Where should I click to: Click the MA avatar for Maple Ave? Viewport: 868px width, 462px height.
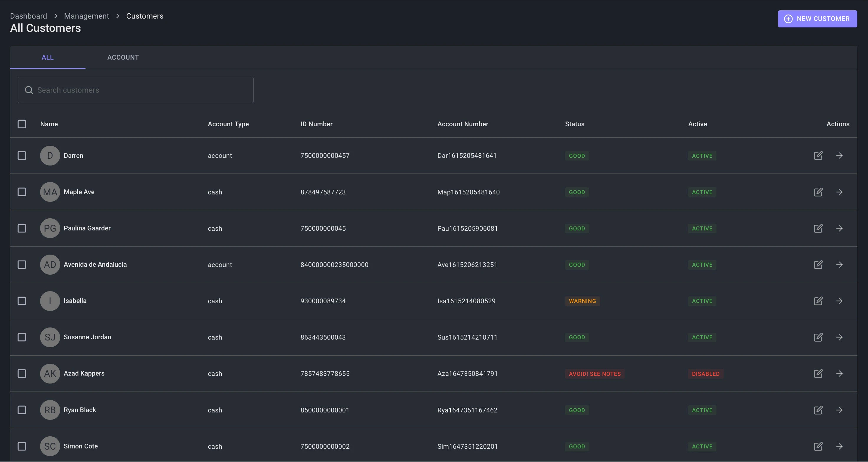(50, 192)
